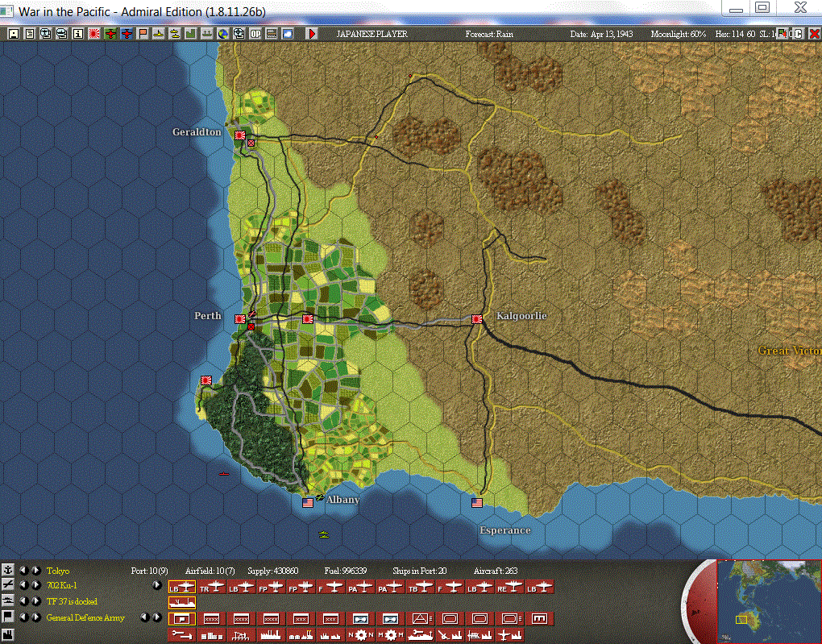This screenshot has width=822, height=644.
Task: Click the minimap thumbnail in corner
Action: click(769, 601)
